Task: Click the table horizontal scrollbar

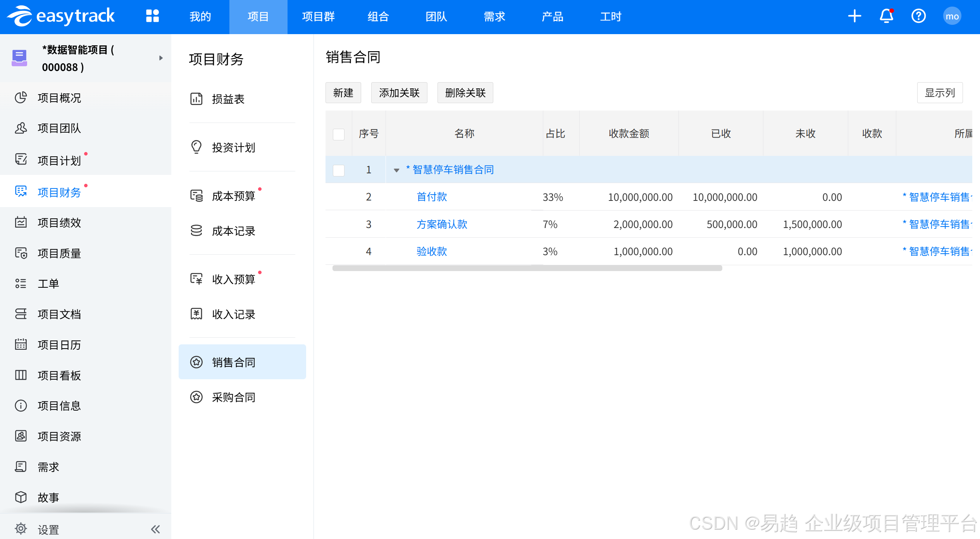Action: tap(527, 268)
